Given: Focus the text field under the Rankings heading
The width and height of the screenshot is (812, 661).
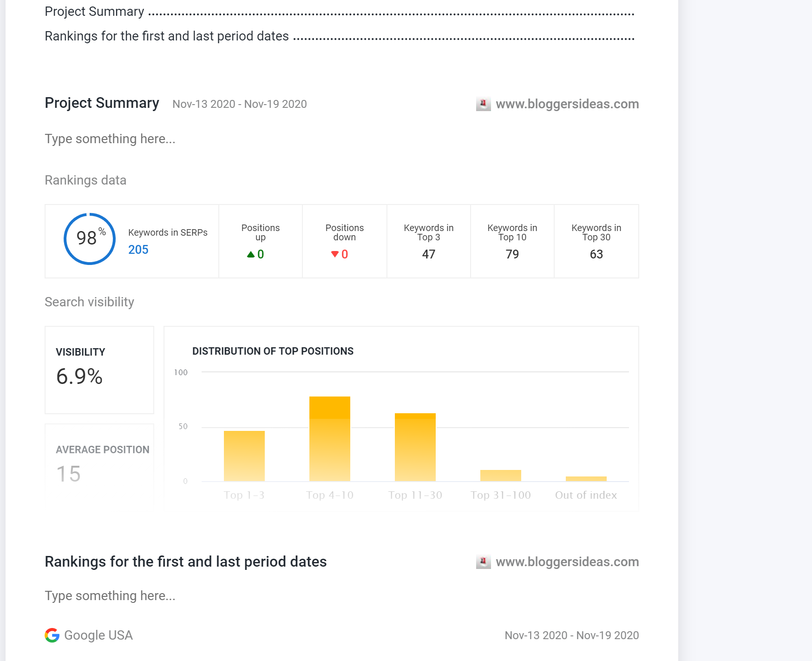Looking at the screenshot, I should [x=110, y=596].
